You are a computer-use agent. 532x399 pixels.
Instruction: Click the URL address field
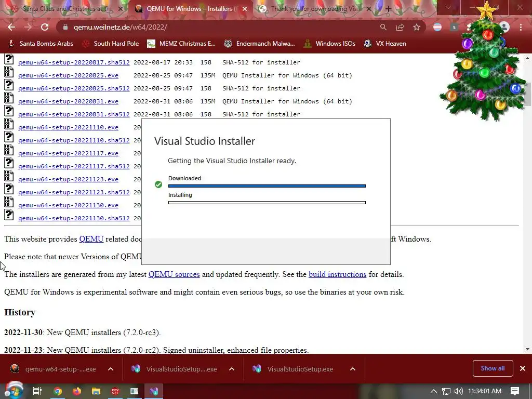pos(217,27)
